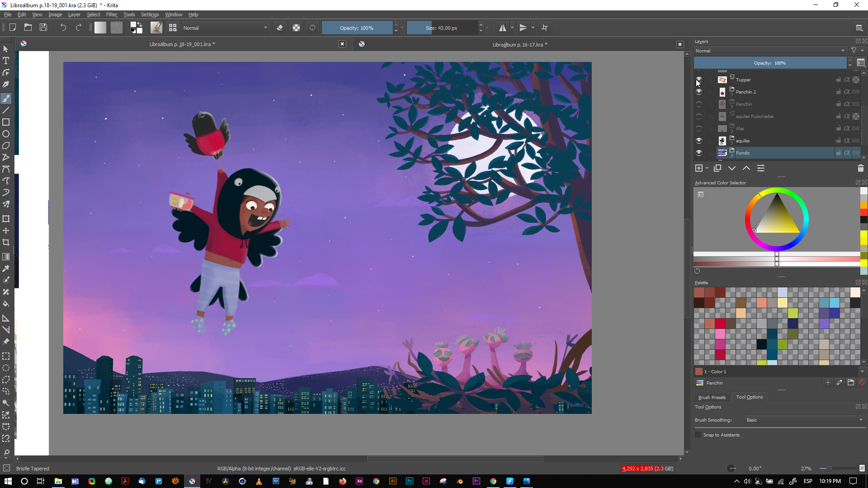The image size is (868, 488).
Task: Open the choose workspace button
Action: tap(859, 28)
